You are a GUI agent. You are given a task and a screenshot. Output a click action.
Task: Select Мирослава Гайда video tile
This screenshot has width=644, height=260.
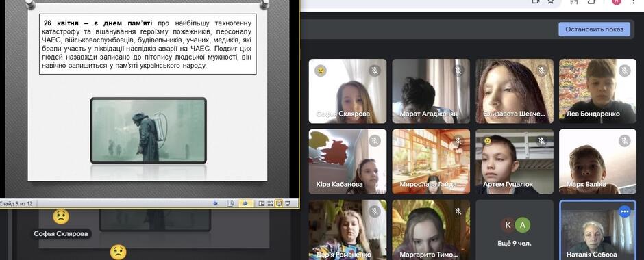431,161
